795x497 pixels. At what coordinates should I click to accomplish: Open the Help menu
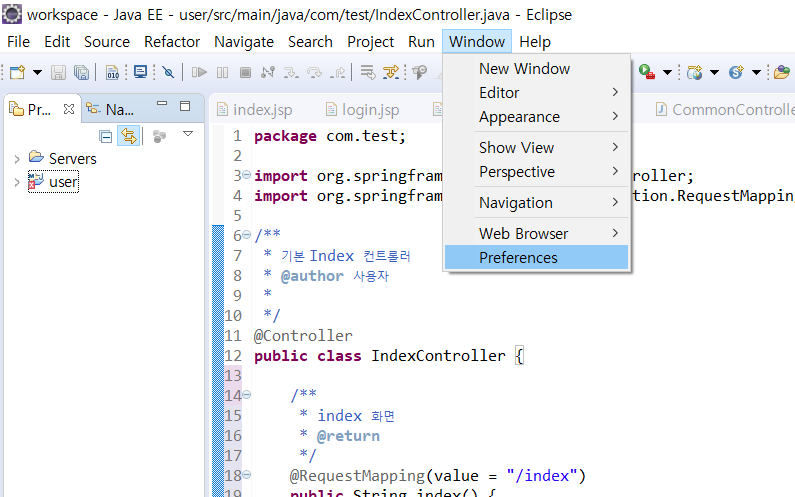point(535,42)
